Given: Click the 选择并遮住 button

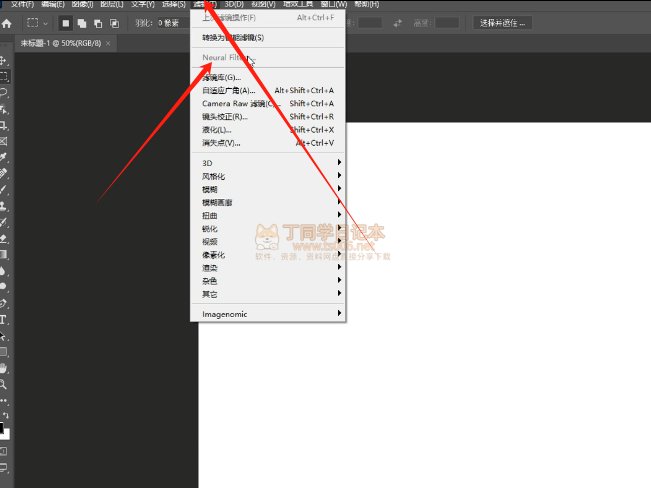Looking at the screenshot, I should point(502,23).
